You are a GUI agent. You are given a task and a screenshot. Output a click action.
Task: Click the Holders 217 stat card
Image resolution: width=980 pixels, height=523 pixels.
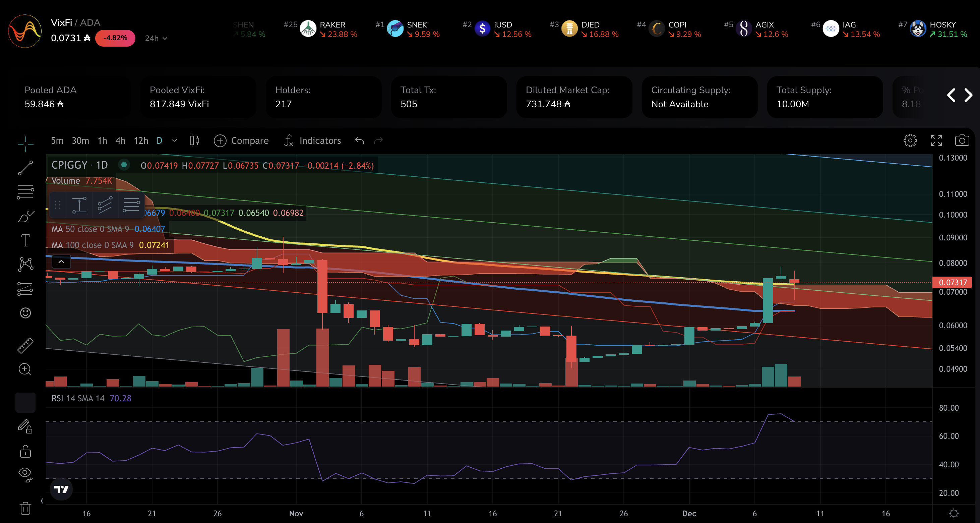(x=323, y=97)
